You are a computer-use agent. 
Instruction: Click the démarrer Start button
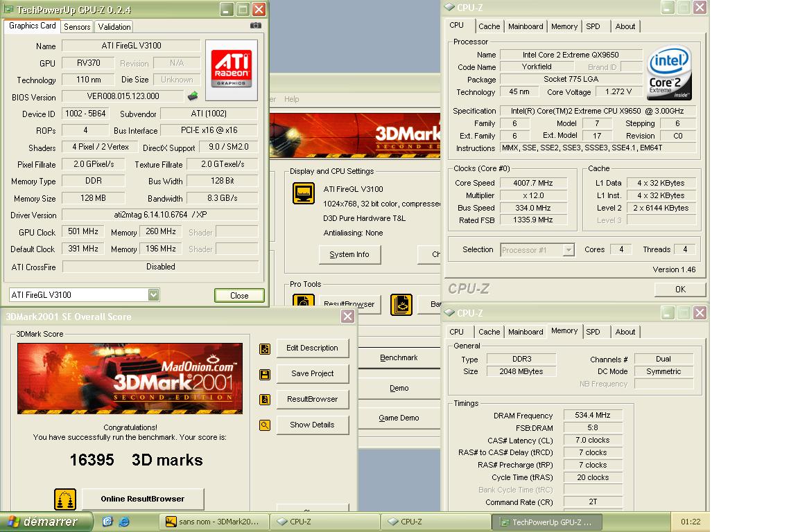click(x=47, y=522)
